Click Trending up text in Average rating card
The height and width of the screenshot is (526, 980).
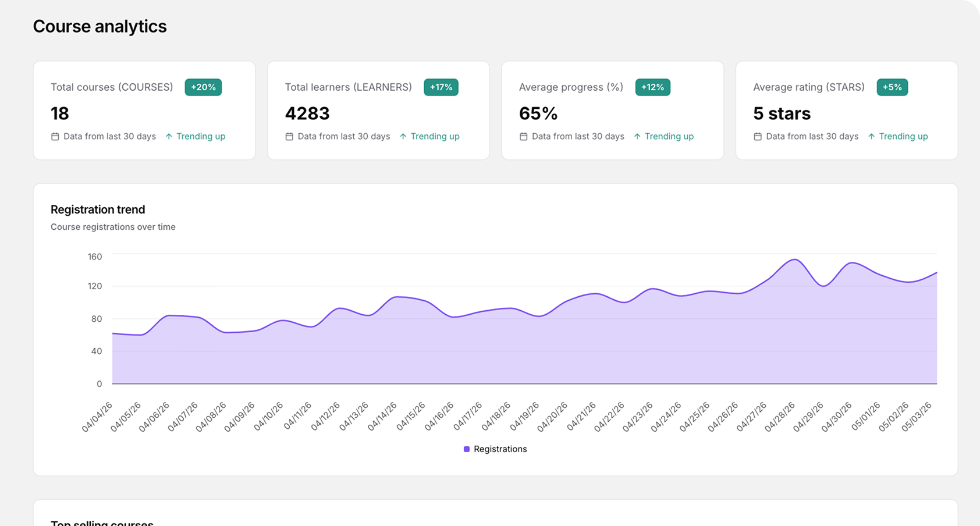tap(904, 137)
